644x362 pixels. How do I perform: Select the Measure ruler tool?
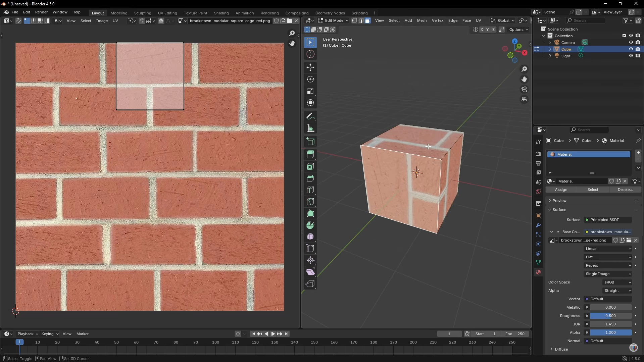pos(310,128)
